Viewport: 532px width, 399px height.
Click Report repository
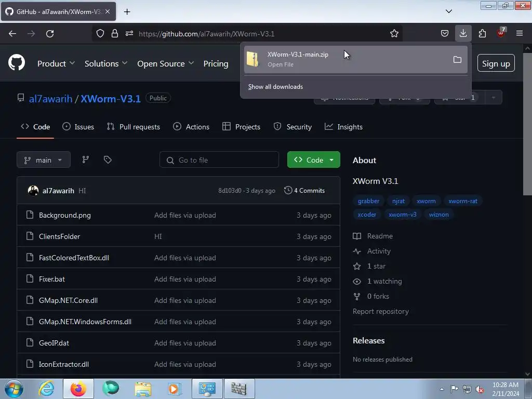click(381, 311)
